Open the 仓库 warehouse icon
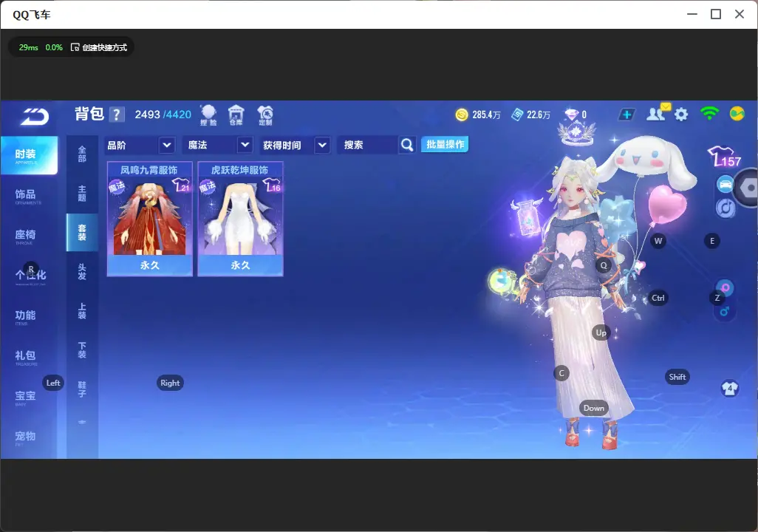 tap(236, 115)
